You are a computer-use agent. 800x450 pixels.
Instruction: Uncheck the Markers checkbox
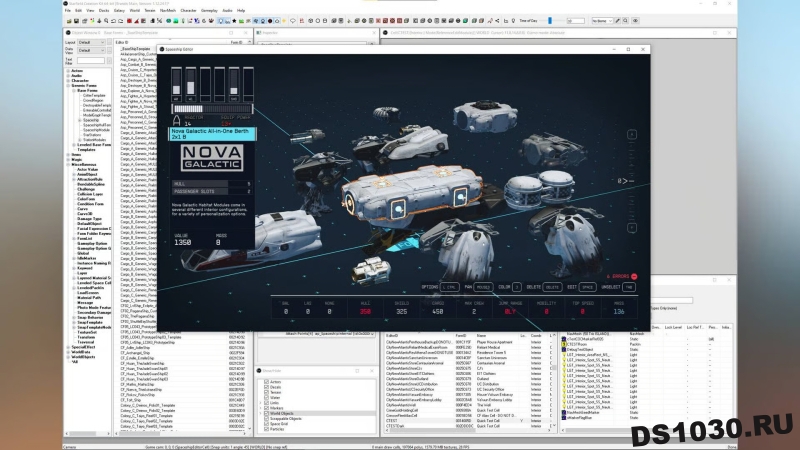(266, 408)
